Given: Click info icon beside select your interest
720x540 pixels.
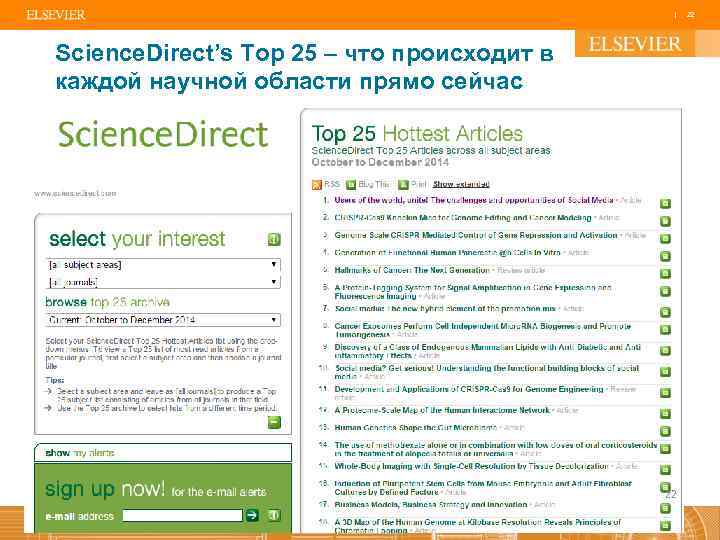Looking at the screenshot, I should [274, 239].
